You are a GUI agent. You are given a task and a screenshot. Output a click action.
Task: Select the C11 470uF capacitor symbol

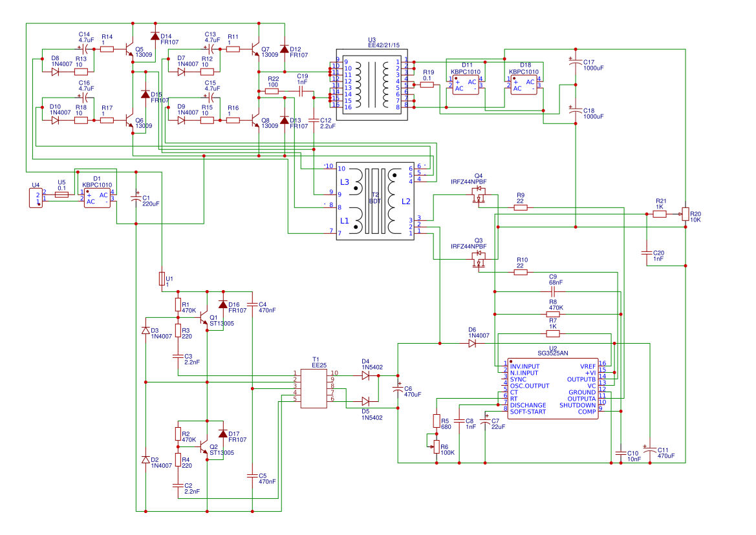650,450
